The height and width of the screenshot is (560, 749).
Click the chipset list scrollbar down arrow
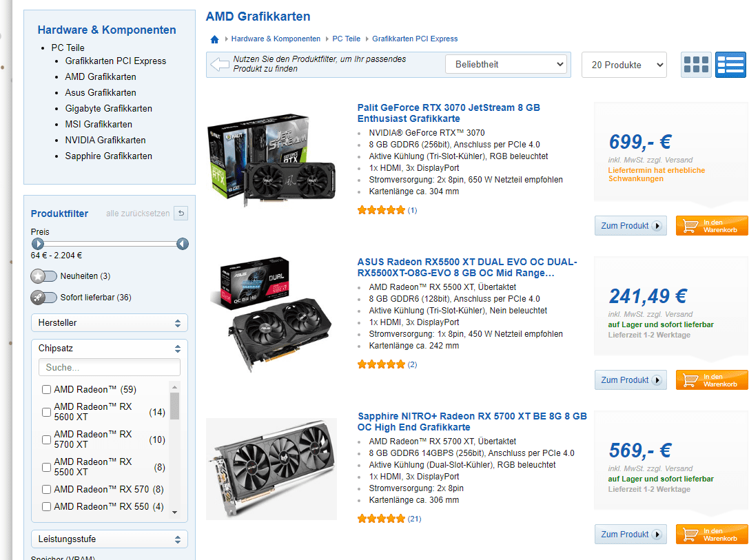tap(175, 512)
